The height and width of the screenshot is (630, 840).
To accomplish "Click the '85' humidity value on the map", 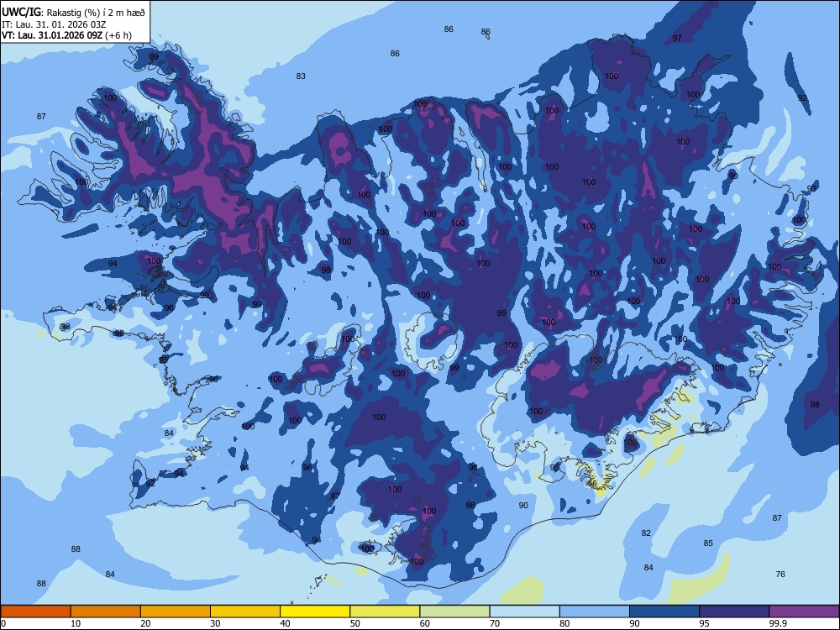I will coord(708,543).
